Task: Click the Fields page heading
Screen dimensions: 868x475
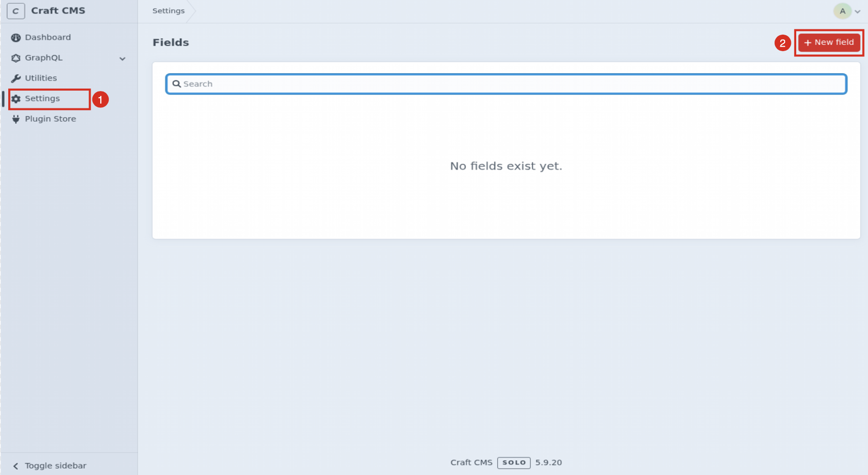Action: [x=171, y=42]
